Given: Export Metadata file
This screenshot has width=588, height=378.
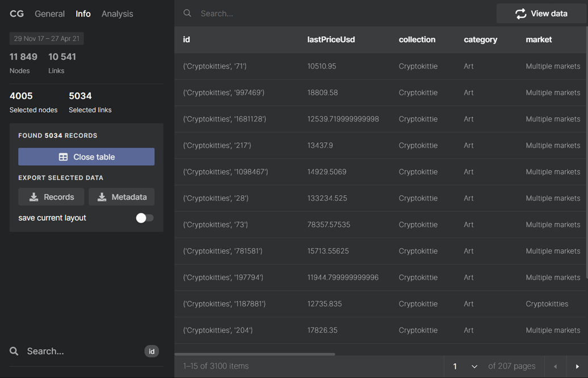Looking at the screenshot, I should pyautogui.click(x=121, y=197).
